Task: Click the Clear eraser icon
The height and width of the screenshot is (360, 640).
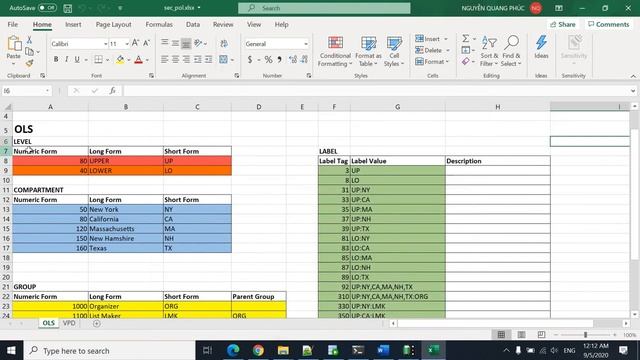Action: click(466, 62)
